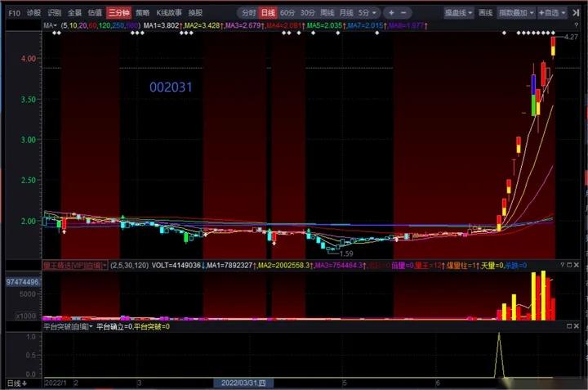Click the MA7=2.015 value
The image size is (588, 390).
(x=367, y=25)
